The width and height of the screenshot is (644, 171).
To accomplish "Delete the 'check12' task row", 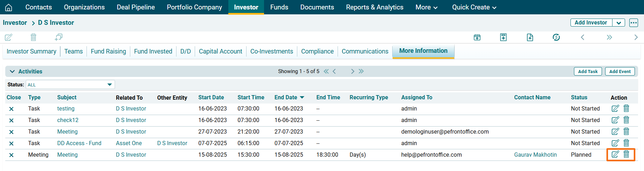I will click(x=626, y=120).
